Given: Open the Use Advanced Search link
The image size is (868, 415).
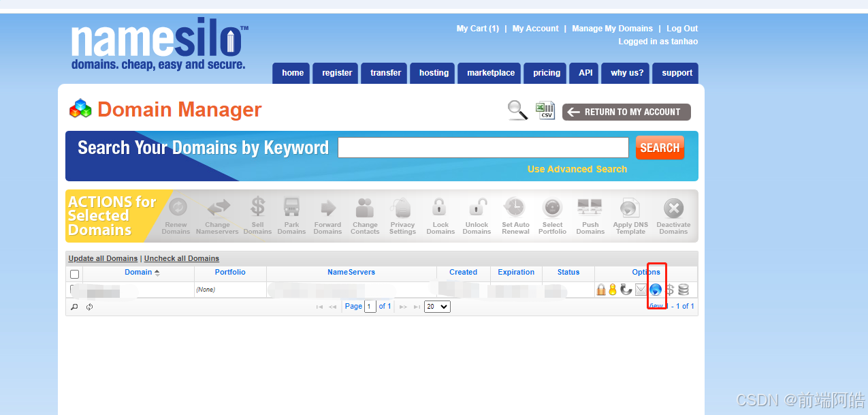Looking at the screenshot, I should click(577, 169).
